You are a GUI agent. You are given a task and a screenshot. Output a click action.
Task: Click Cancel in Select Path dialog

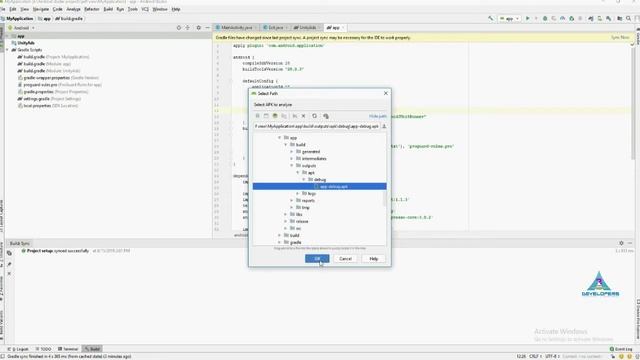click(x=345, y=259)
